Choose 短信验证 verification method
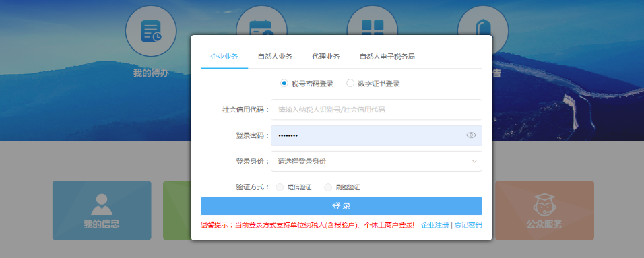Screen dimensions: 644x258 (280, 187)
